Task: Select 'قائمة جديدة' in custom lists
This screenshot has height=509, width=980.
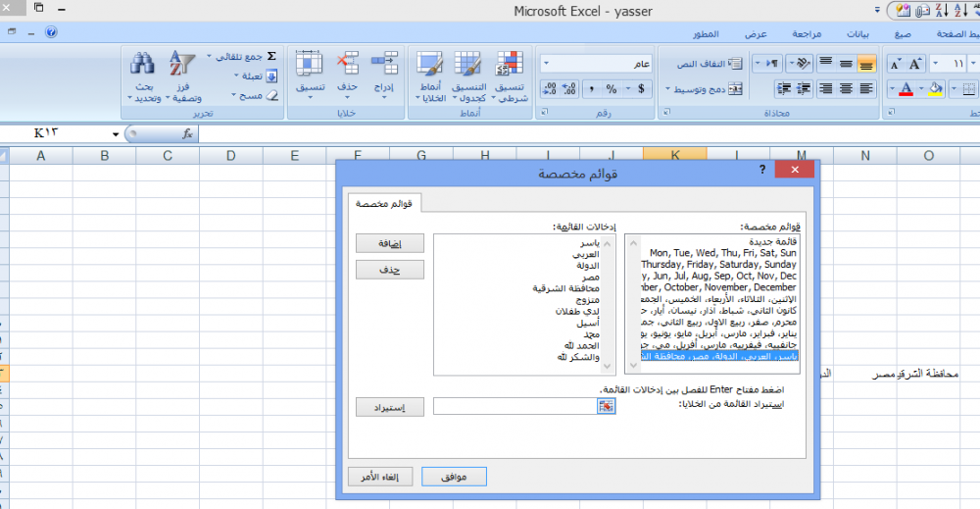Action: pos(718,242)
